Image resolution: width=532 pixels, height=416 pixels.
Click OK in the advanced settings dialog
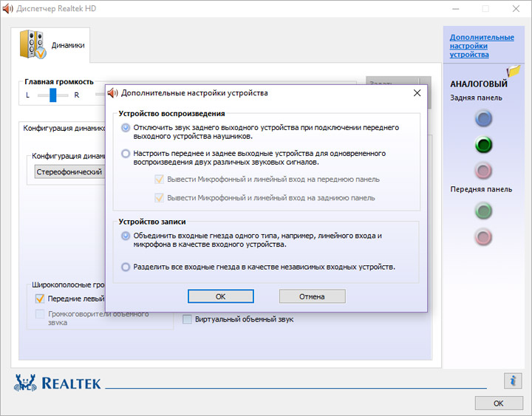tap(220, 296)
